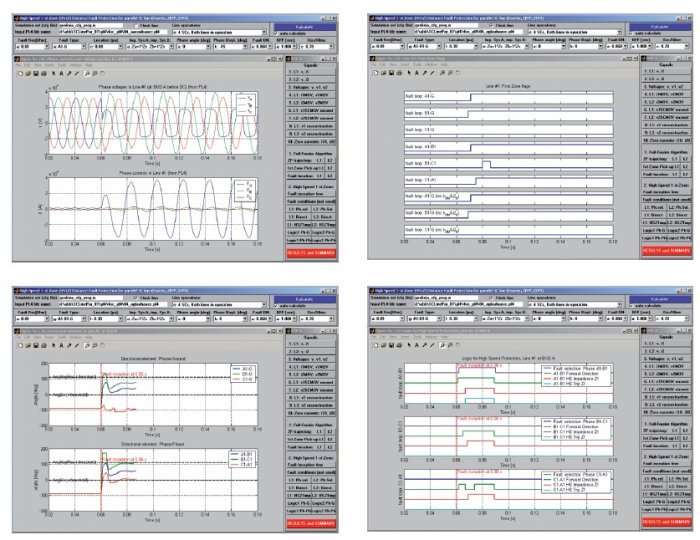This screenshot has width=700, height=540.
Task: Select the edit-plot arrow tool in phase voltages window
Action: [x=54, y=74]
